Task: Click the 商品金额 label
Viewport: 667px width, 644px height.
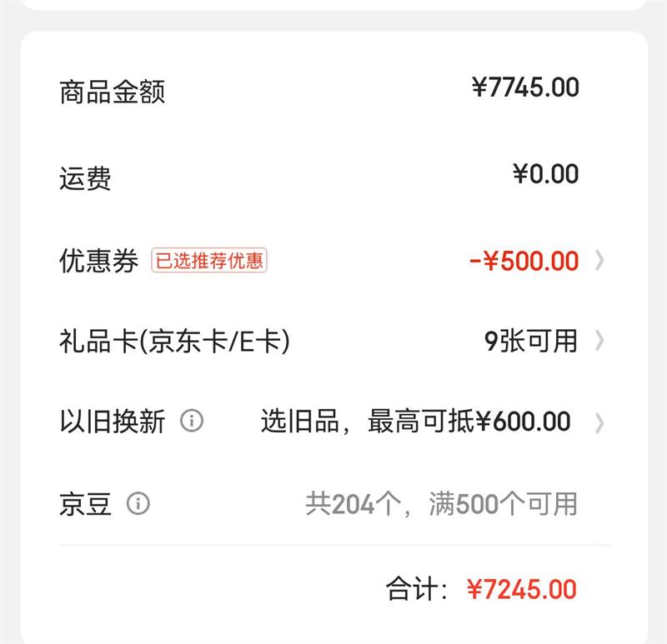Action: (x=112, y=92)
